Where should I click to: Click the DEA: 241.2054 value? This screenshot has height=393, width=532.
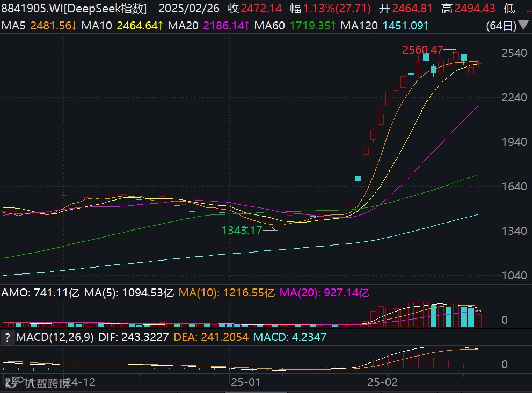pyautogui.click(x=211, y=337)
